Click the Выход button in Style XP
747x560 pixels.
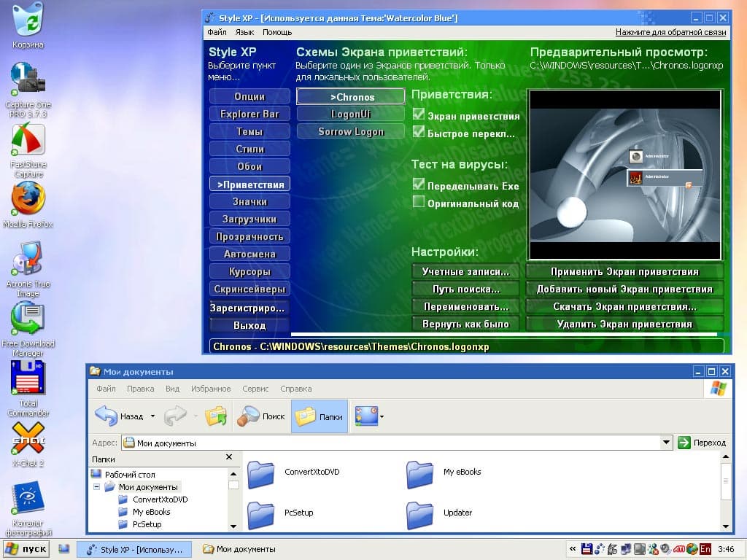(x=249, y=326)
